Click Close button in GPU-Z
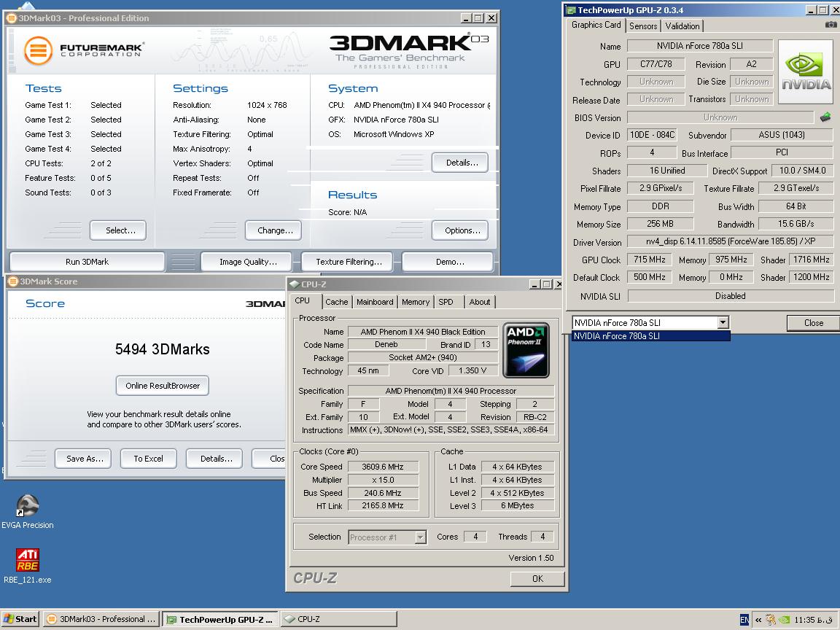Viewport: 840px width, 630px height. 813,322
